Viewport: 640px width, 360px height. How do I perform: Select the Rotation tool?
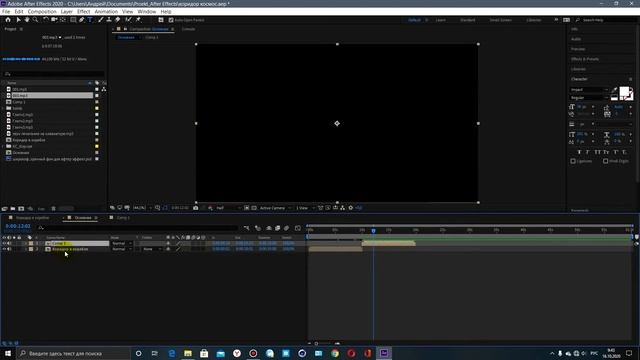[x=46, y=20]
